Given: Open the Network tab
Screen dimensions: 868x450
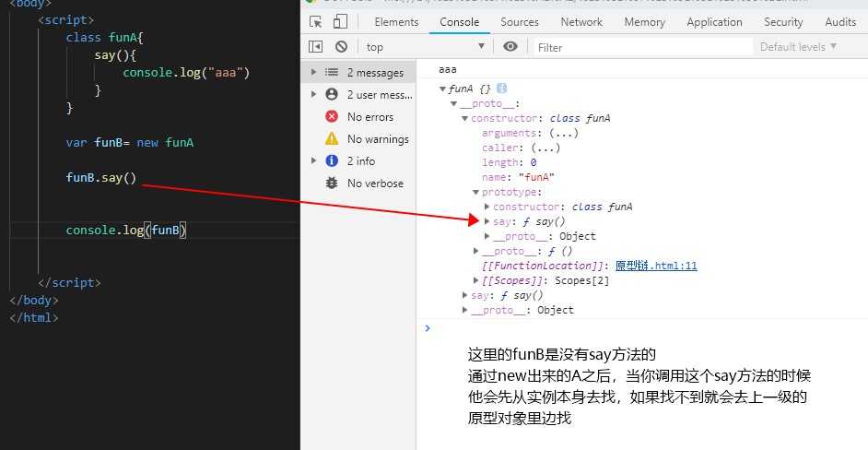Looking at the screenshot, I should click(581, 22).
